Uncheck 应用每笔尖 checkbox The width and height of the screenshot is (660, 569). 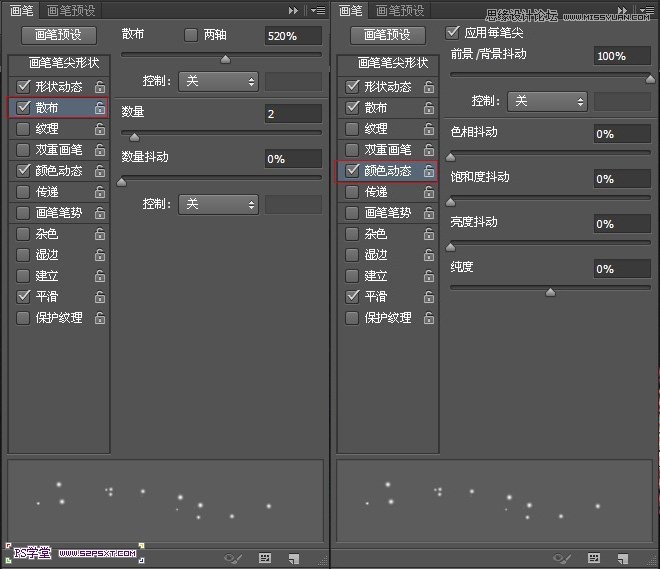pyautogui.click(x=452, y=32)
